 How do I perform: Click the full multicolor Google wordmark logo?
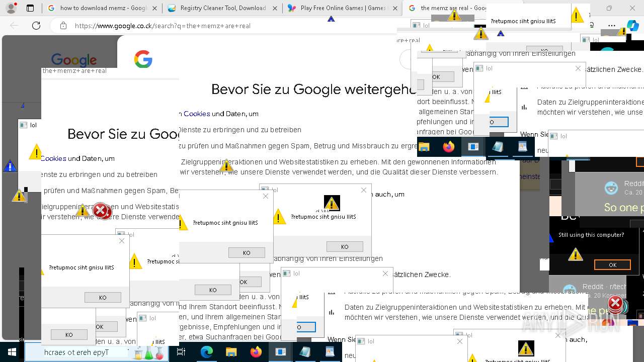coord(73,60)
